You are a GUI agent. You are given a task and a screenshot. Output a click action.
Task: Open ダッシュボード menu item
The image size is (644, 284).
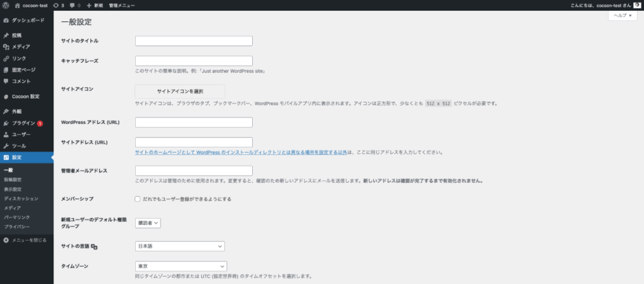(26, 20)
